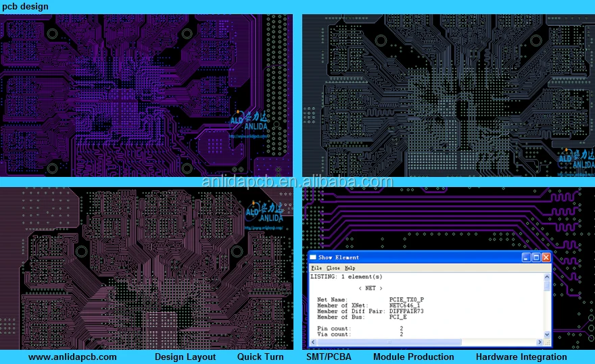Click the horizontal scrollbar left arrow
The width and height of the screenshot is (595, 364).
313,342
